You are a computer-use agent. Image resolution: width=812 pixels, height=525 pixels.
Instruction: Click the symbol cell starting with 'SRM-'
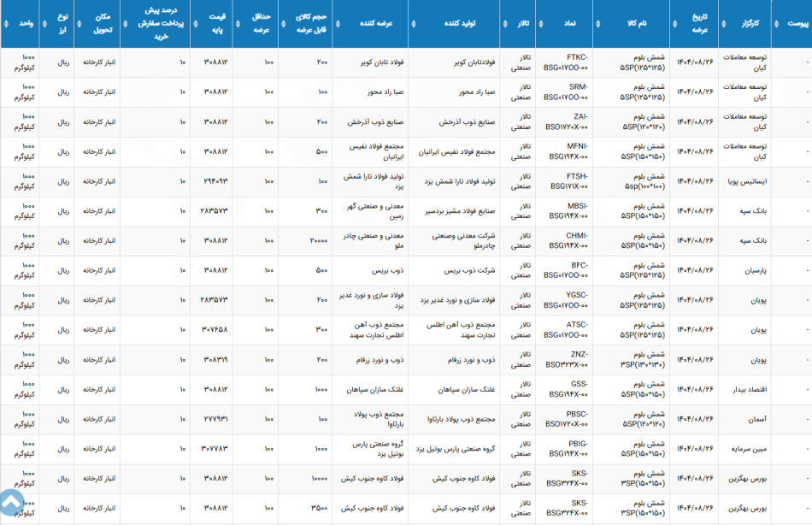pos(566,92)
